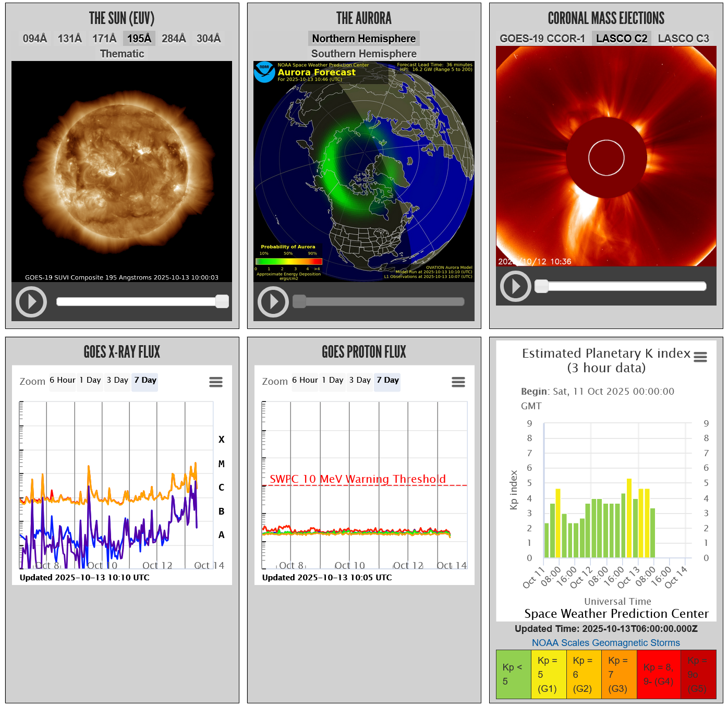Image resolution: width=728 pixels, height=707 pixels.
Task: Switch to LASCO C3 coronagraph
Action: pos(683,39)
